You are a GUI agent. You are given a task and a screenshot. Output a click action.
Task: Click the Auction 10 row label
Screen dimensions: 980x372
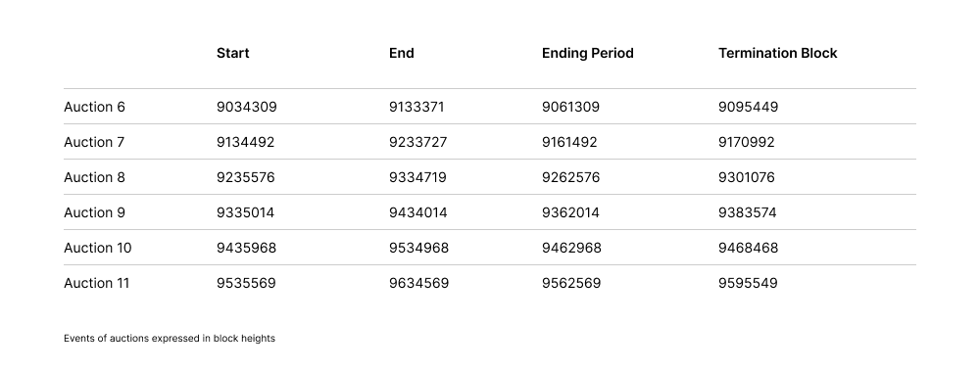97,248
